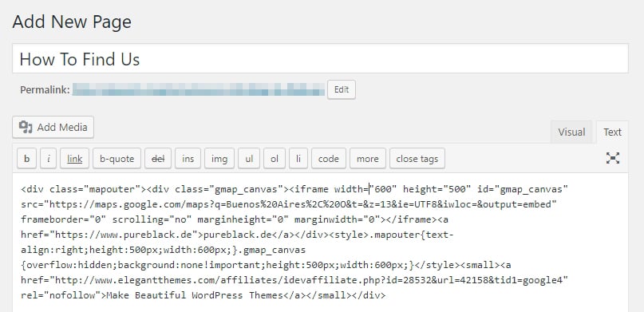Click the page title field 'How To Find Us'

coord(320,59)
